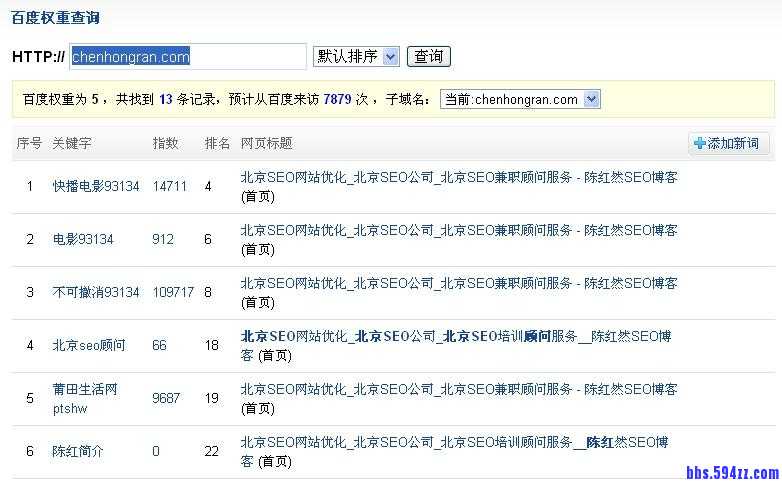Open keyword link 北京seo顾问
This screenshot has width=782, height=483.
(x=89, y=345)
